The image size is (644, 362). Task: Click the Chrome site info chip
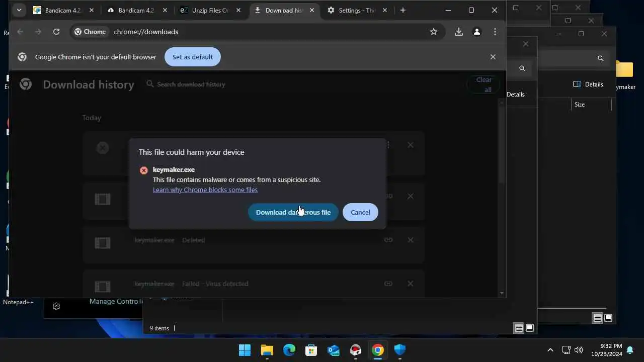(90, 32)
